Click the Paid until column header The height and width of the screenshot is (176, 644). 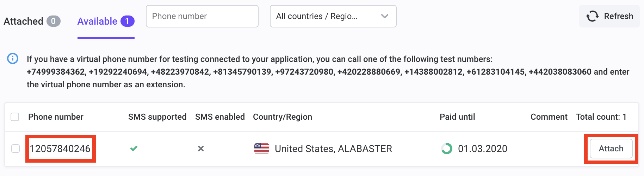click(x=457, y=117)
